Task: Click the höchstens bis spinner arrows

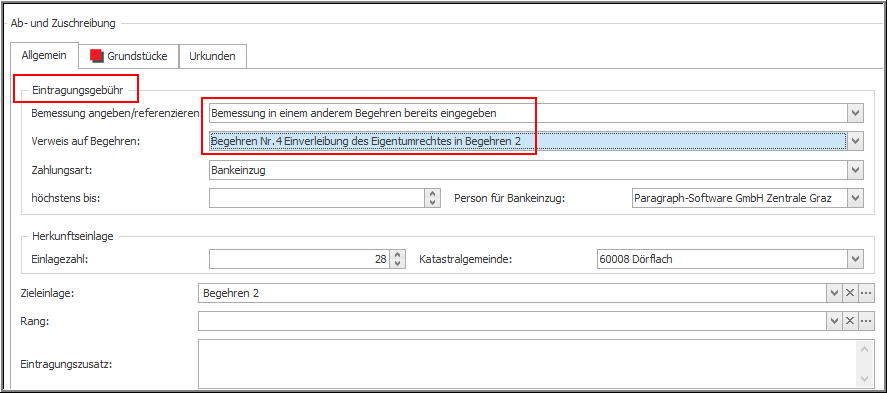Action: pyautogui.click(x=432, y=198)
